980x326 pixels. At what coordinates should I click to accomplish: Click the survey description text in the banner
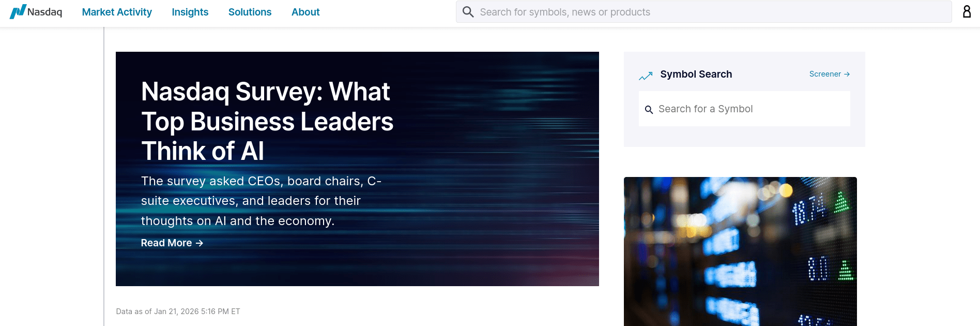click(x=261, y=201)
